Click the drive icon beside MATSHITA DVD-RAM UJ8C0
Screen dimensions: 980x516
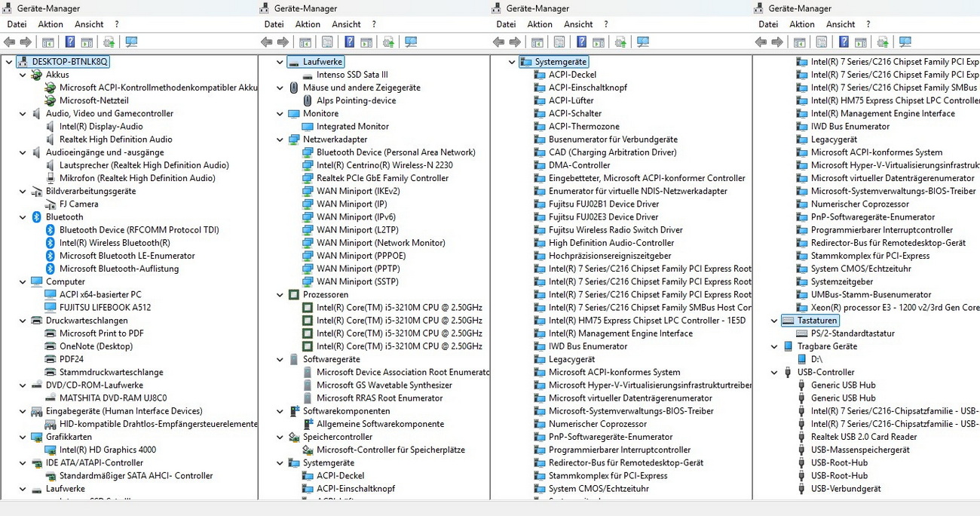click(51, 398)
